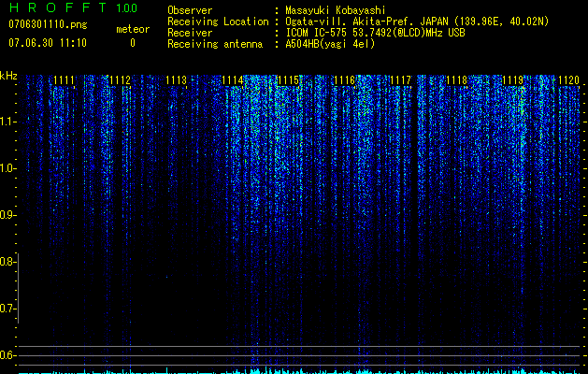Click the HROFFT program title text

[58, 7]
